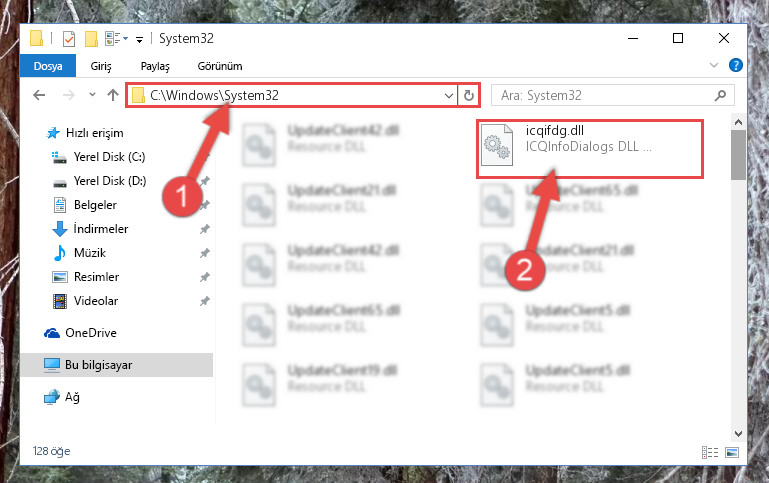Open Yerel Disk (C:) in sidebar
The image size is (769, 483).
pos(109,157)
